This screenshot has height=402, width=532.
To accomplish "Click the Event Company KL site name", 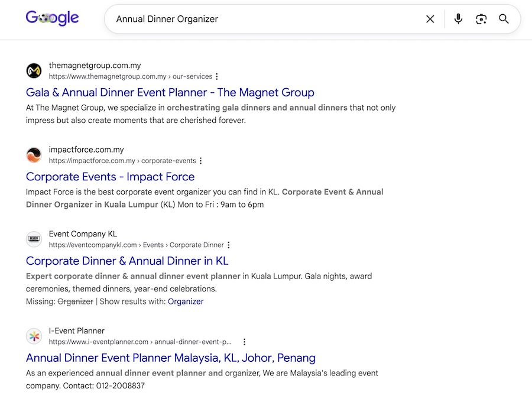I will coord(83,234).
